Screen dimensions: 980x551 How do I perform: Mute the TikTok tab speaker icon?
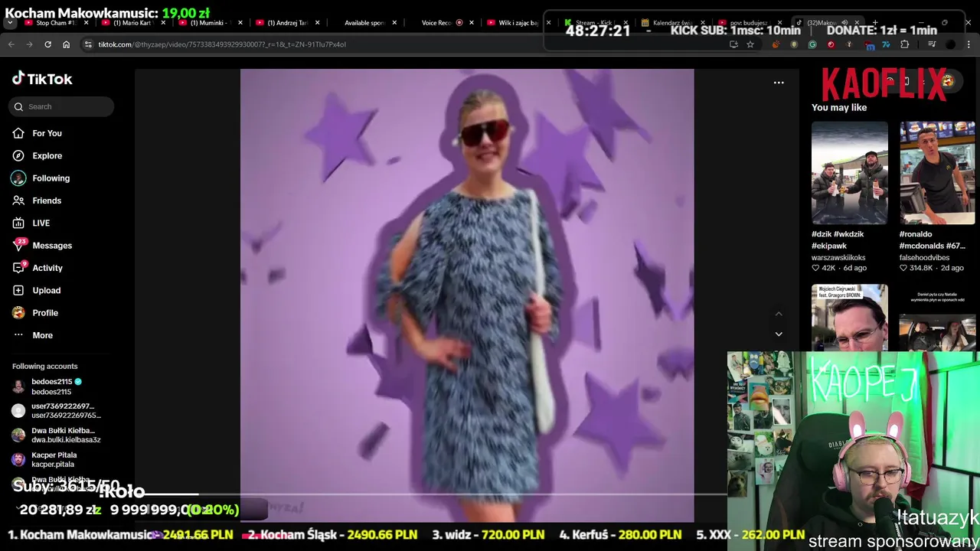[x=844, y=23]
